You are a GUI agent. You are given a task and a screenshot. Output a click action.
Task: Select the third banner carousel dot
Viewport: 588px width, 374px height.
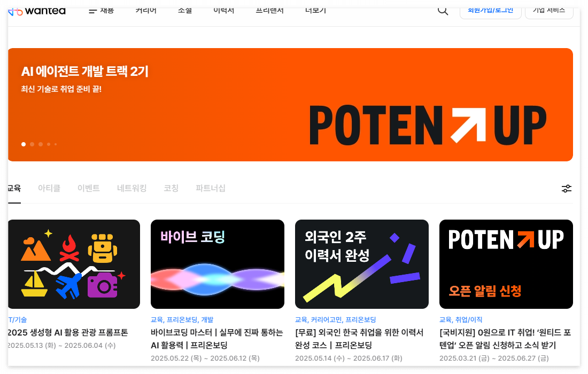pos(41,144)
